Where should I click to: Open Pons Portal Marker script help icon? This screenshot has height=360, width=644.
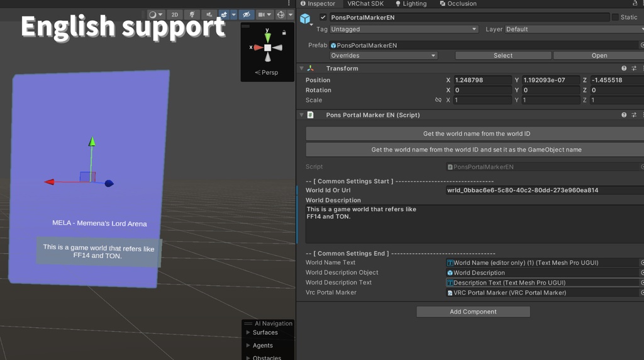[624, 115]
